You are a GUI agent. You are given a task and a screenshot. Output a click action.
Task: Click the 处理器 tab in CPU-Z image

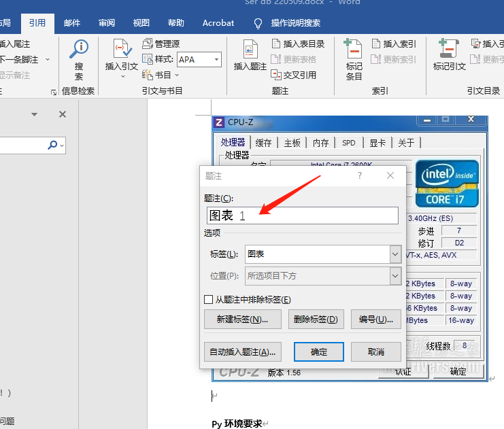click(x=233, y=142)
